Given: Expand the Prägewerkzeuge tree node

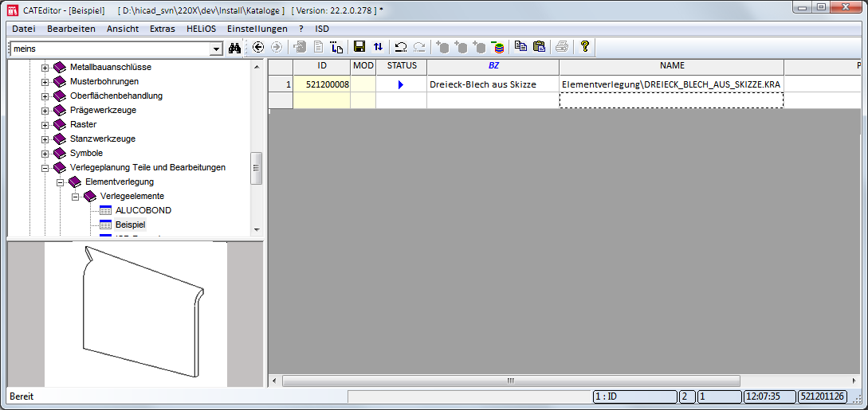Looking at the screenshot, I should [x=45, y=111].
